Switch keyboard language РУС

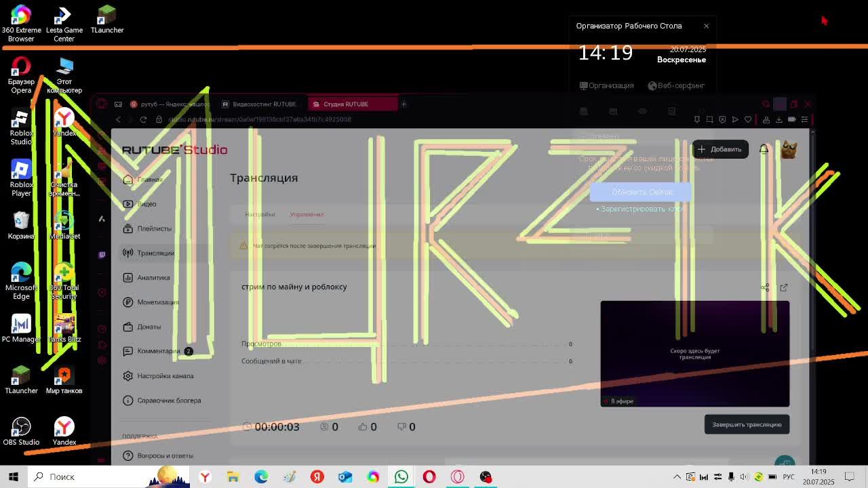pos(789,477)
